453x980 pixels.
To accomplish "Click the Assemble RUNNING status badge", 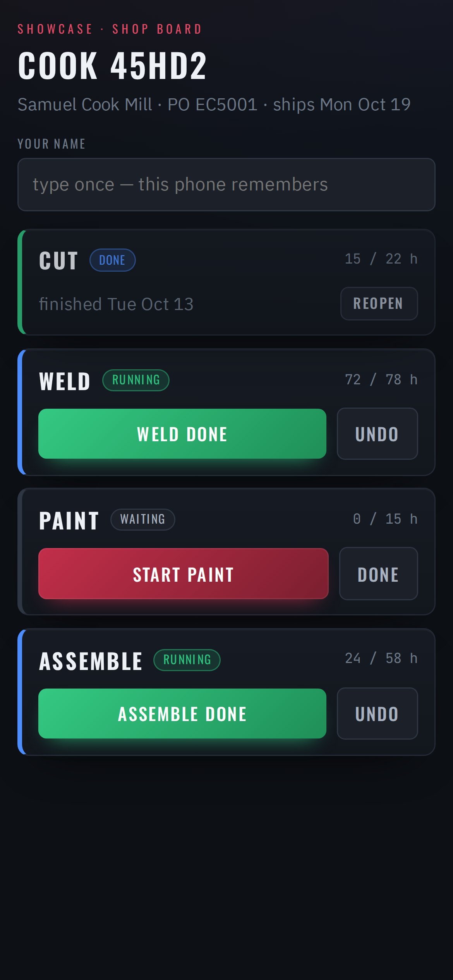I will click(187, 660).
